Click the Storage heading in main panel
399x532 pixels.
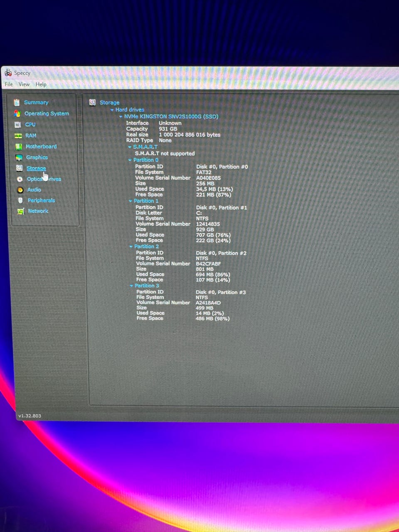tap(110, 103)
